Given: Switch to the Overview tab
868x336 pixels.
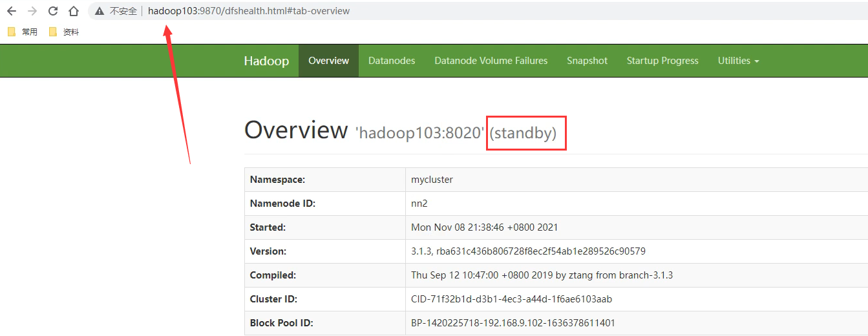Looking at the screenshot, I should pyautogui.click(x=328, y=61).
